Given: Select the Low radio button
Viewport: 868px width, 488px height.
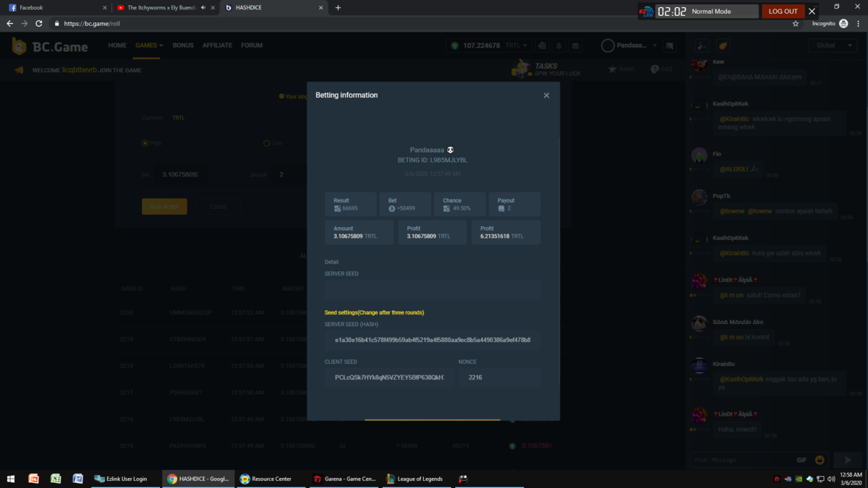Looking at the screenshot, I should pos(267,143).
